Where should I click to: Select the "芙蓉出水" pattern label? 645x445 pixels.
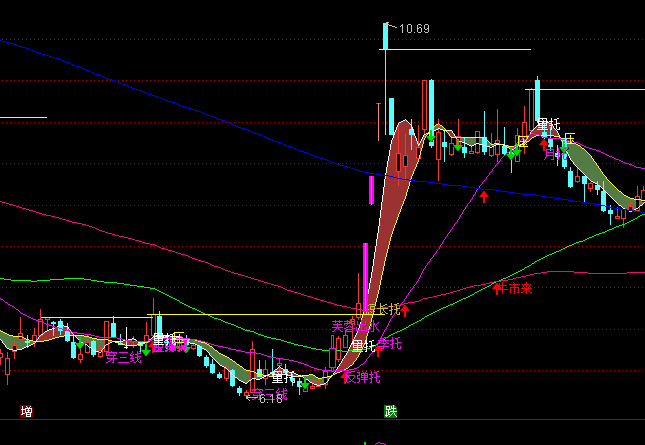[x=352, y=326]
